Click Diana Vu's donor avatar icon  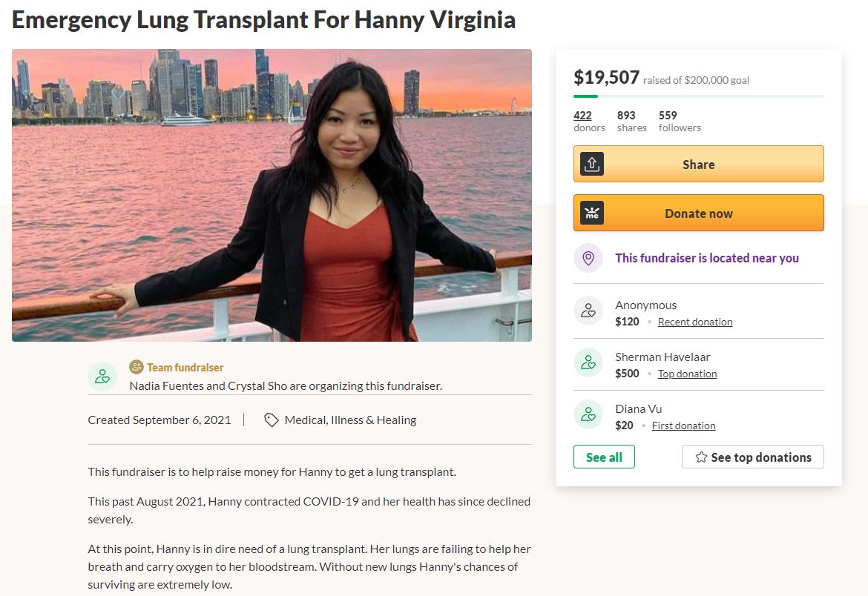click(588, 415)
